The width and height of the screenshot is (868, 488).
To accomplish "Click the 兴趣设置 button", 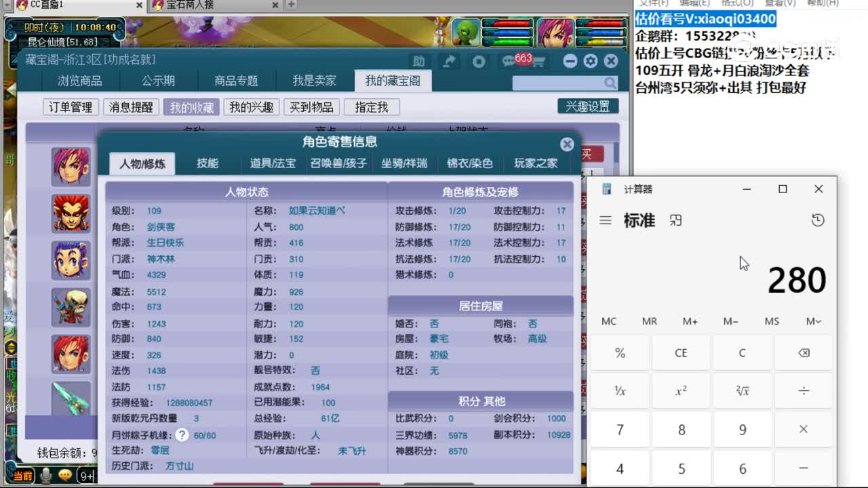I will (588, 106).
